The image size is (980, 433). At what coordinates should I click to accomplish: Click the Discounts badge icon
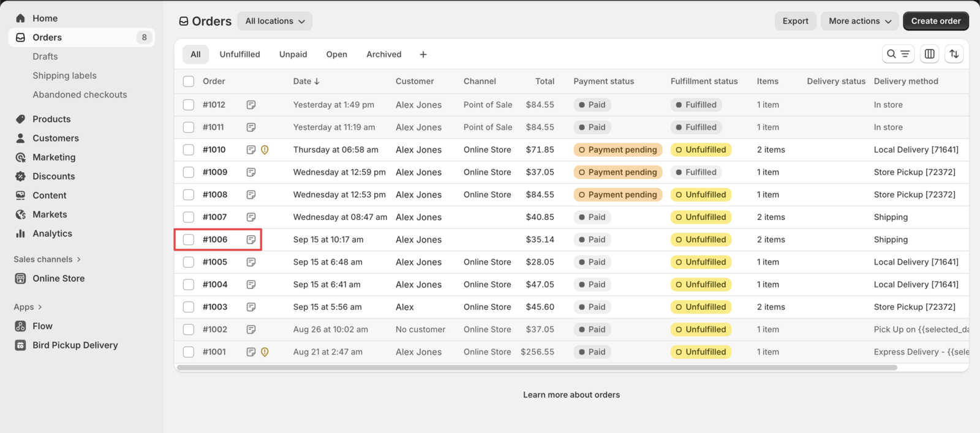click(x=20, y=176)
